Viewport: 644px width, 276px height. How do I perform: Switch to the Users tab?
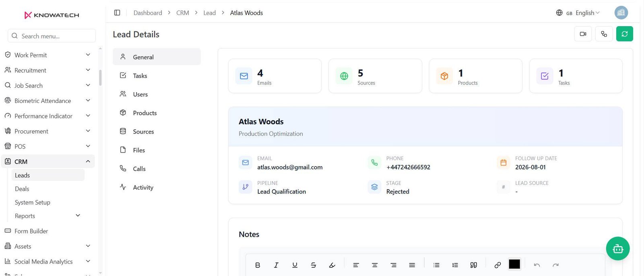[x=157, y=94]
